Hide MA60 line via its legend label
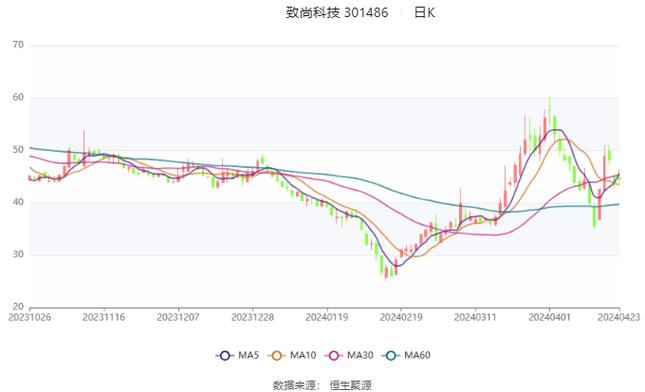This screenshot has height=392, width=645. click(x=417, y=355)
